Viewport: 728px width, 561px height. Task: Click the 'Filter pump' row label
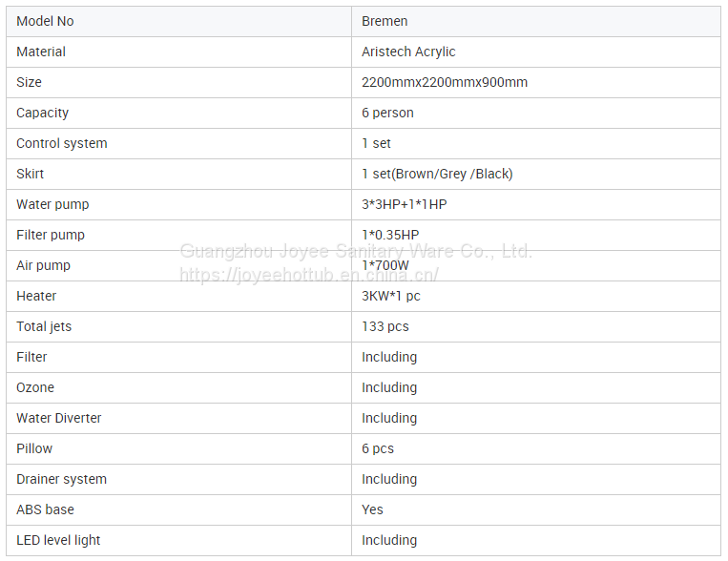pos(51,235)
